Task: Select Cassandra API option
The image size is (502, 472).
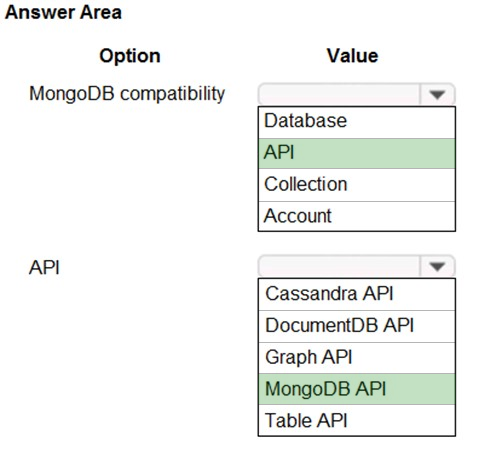Action: click(357, 294)
